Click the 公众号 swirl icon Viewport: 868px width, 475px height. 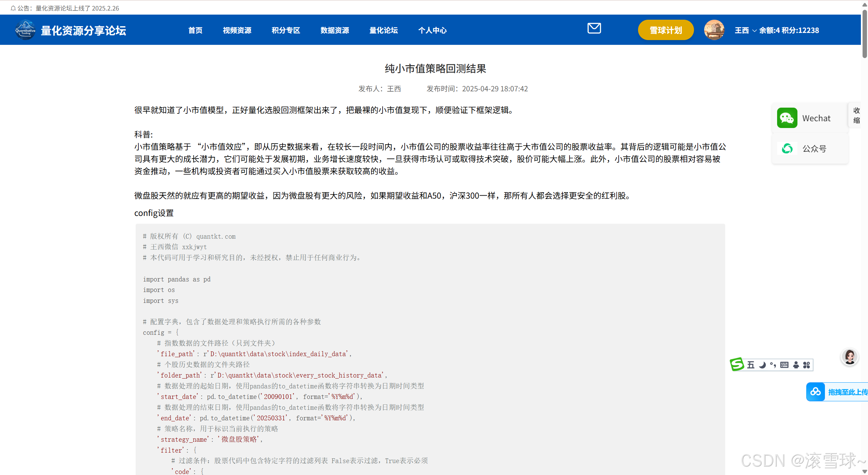click(787, 148)
